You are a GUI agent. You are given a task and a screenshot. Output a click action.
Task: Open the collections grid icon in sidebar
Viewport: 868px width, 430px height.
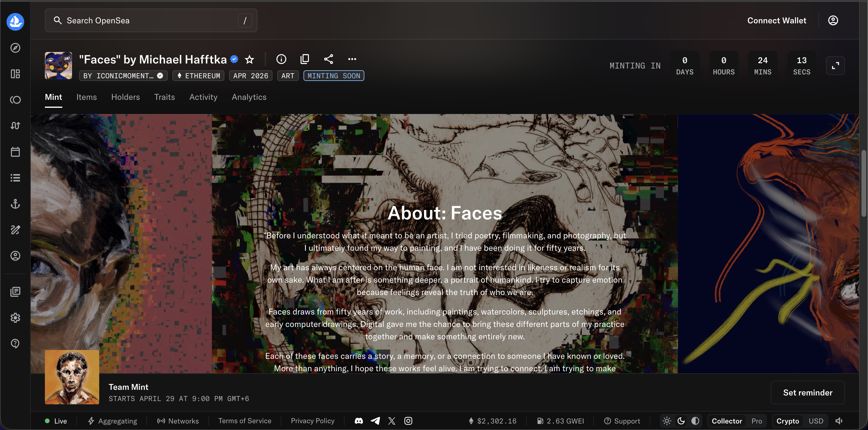pyautogui.click(x=15, y=74)
